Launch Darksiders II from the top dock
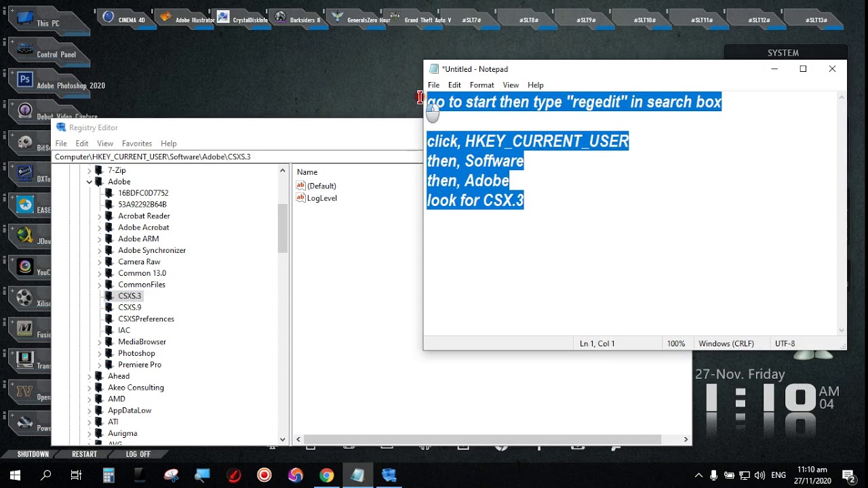The width and height of the screenshot is (868, 488). [x=297, y=18]
